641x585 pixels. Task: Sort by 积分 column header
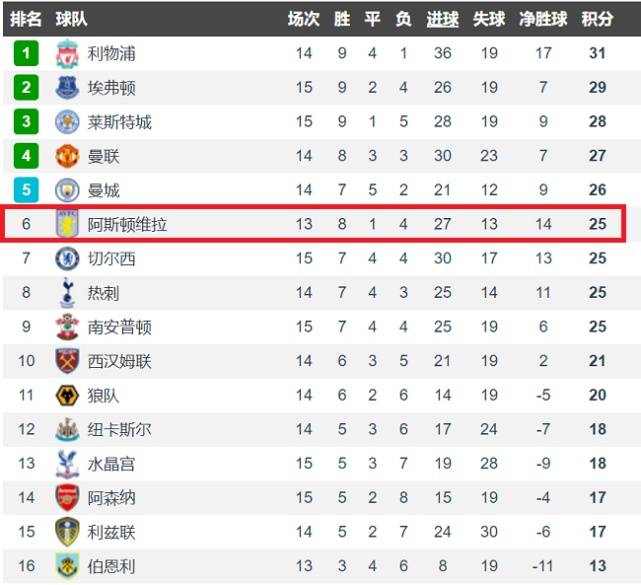pyautogui.click(x=597, y=19)
